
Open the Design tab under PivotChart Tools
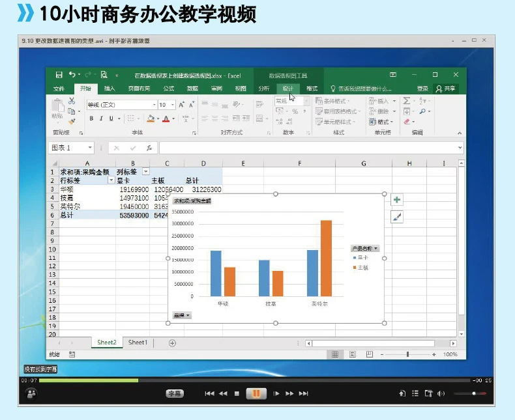point(287,89)
